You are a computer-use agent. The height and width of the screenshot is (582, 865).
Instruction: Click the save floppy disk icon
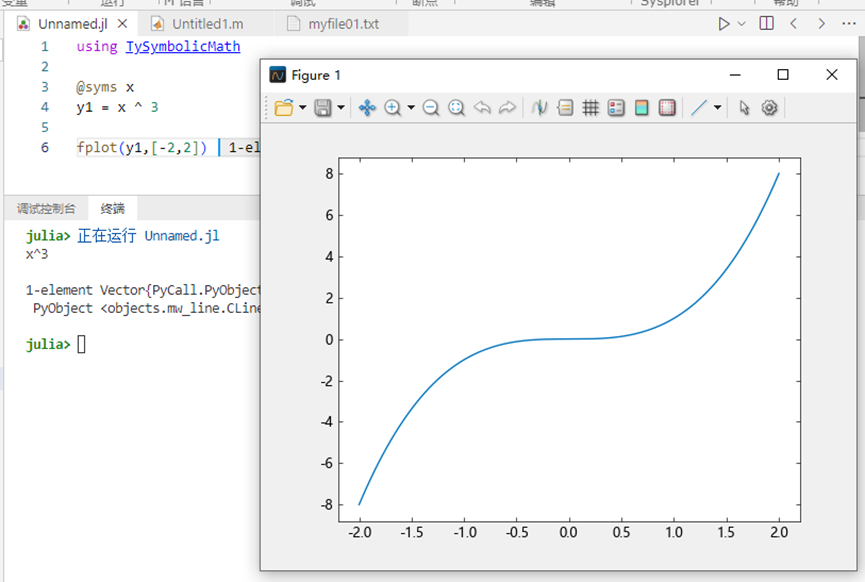click(323, 108)
